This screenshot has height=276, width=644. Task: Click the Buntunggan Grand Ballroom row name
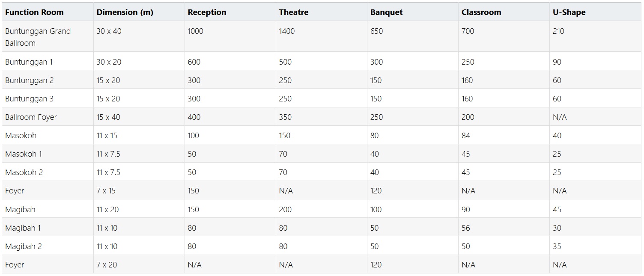pos(38,37)
